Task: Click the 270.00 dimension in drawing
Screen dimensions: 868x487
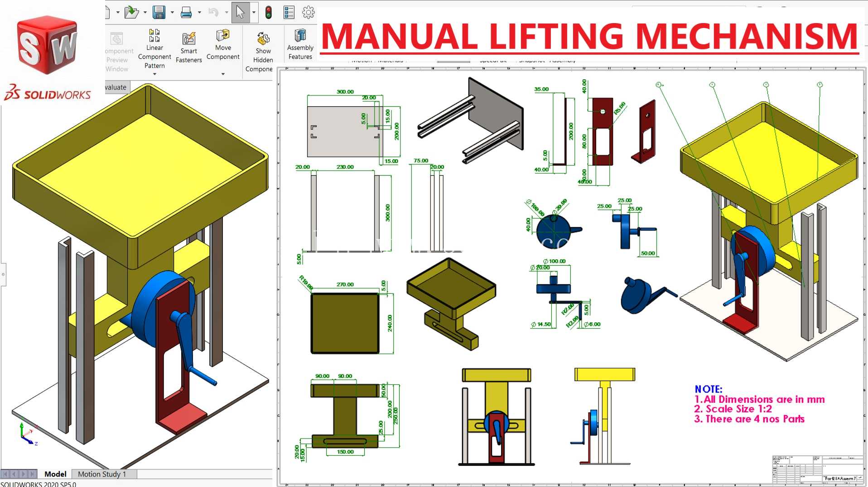Action: coord(345,285)
